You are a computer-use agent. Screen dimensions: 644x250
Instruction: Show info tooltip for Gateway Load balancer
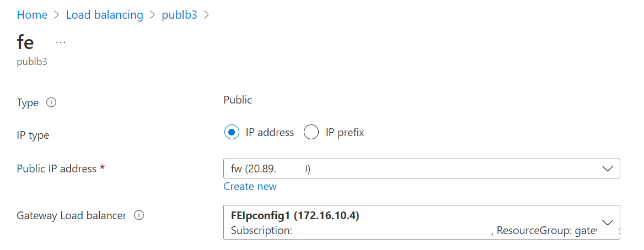click(139, 215)
